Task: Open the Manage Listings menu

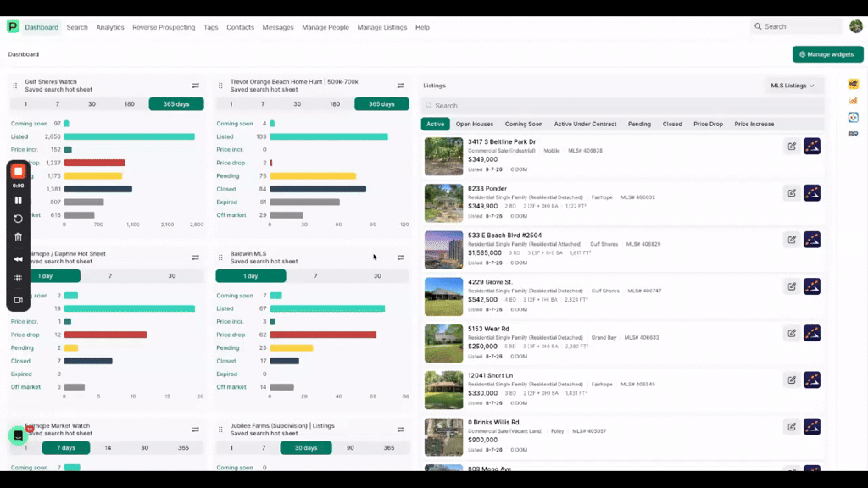Action: coord(382,27)
